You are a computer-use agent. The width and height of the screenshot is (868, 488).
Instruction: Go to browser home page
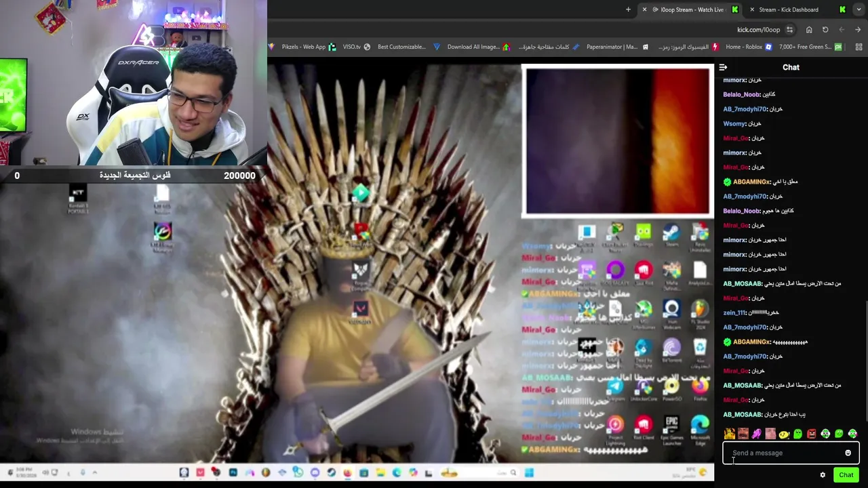(809, 30)
